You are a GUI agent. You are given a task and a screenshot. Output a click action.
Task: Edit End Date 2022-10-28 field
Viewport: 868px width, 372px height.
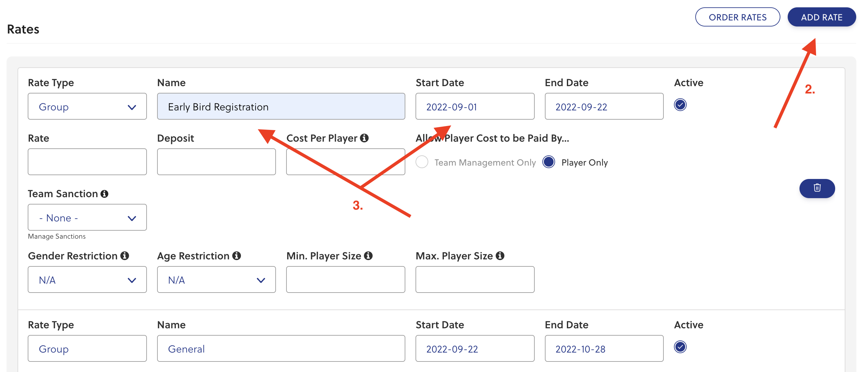(x=604, y=348)
